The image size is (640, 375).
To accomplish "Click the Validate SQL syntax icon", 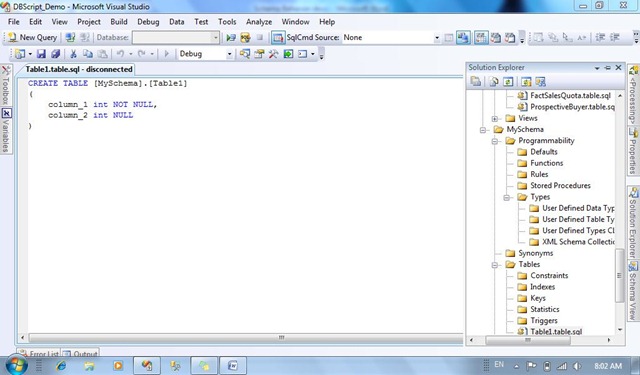I will (x=245, y=38).
